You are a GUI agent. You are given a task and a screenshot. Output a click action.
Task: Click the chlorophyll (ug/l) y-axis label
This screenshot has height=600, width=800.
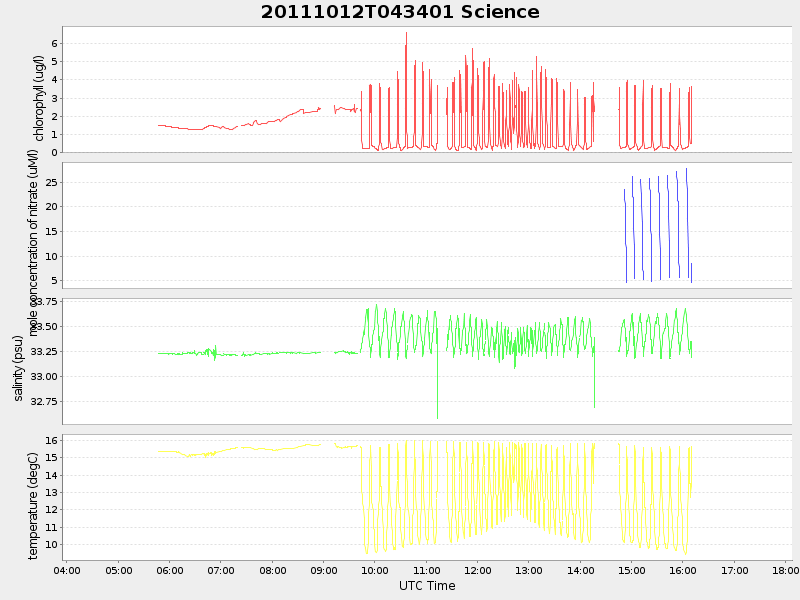pos(39,98)
